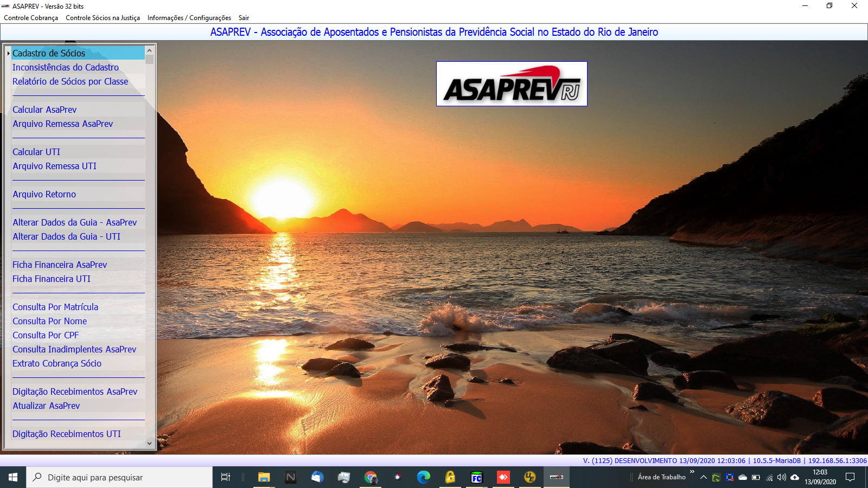This screenshot has width=868, height=488.
Task: Open the yellow padlock app in taskbar
Action: (x=450, y=477)
